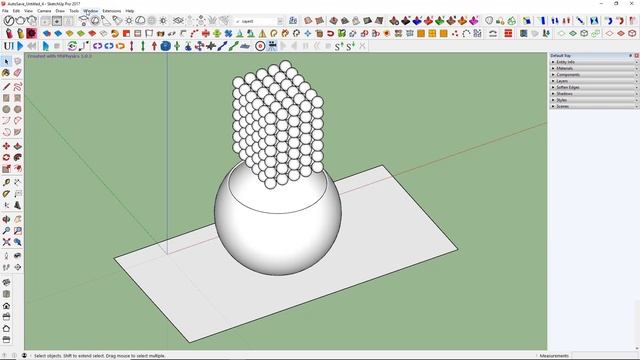Pick the Tape Measure tool
The image size is (640, 360).
point(6,182)
